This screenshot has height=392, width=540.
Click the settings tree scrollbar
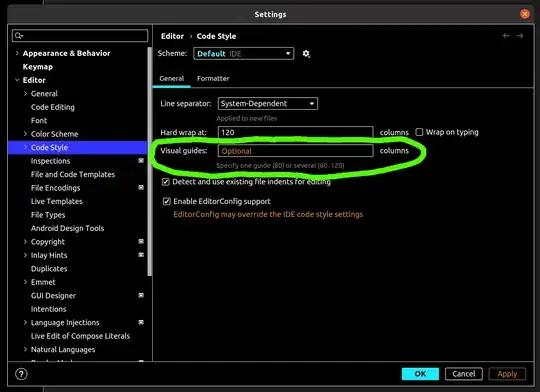[x=149, y=162]
